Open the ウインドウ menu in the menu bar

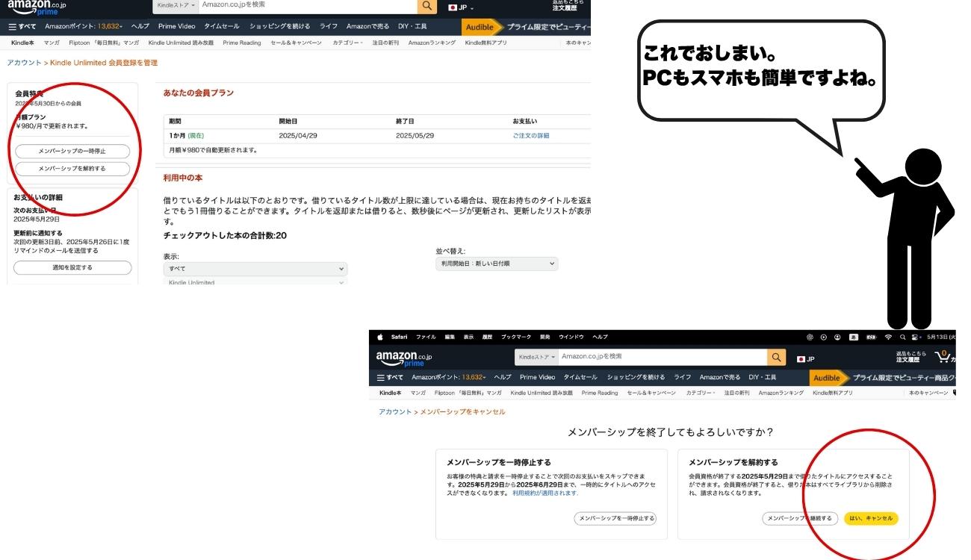571,337
